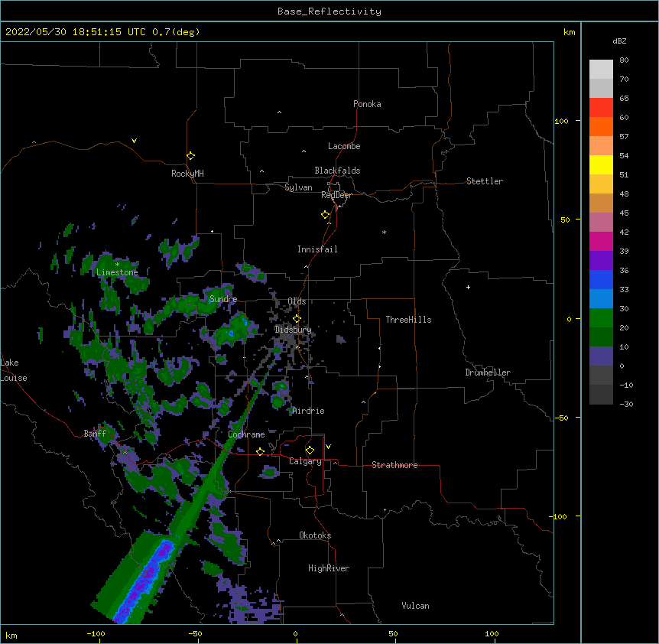Click the Base_Reflectivity title

pos(329,11)
